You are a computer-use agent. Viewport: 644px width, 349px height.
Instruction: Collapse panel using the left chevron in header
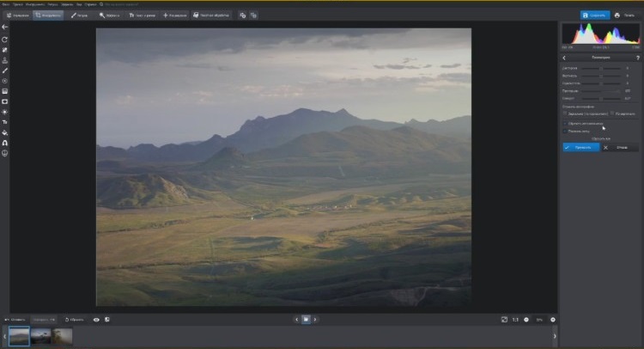(x=564, y=58)
